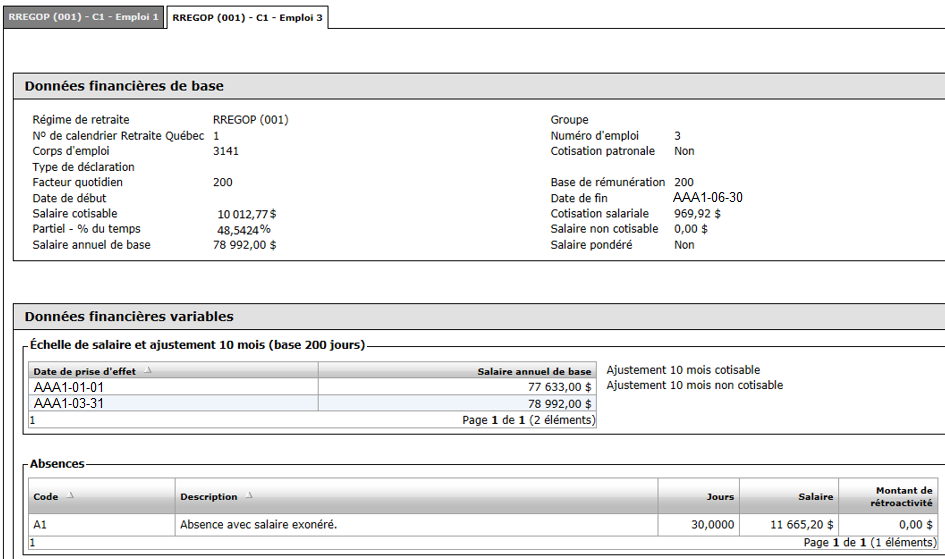This screenshot has height=559, width=945.
Task: Sort absences by Description arrow icon
Action: [x=249, y=496]
